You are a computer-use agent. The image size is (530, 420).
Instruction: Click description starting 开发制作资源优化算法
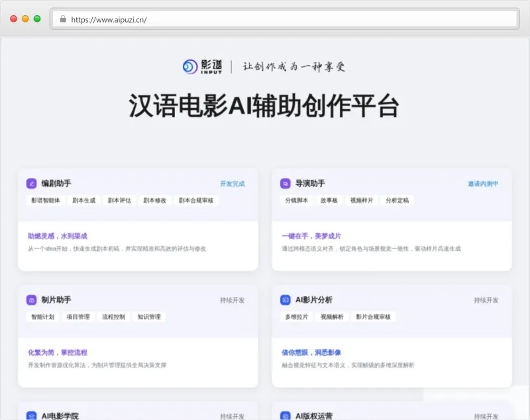(x=97, y=365)
